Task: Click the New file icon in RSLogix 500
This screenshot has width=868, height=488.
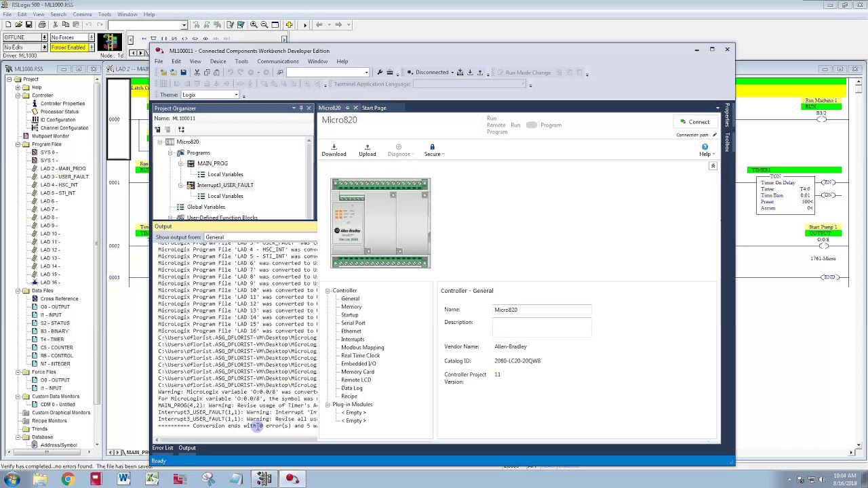Action: point(7,24)
